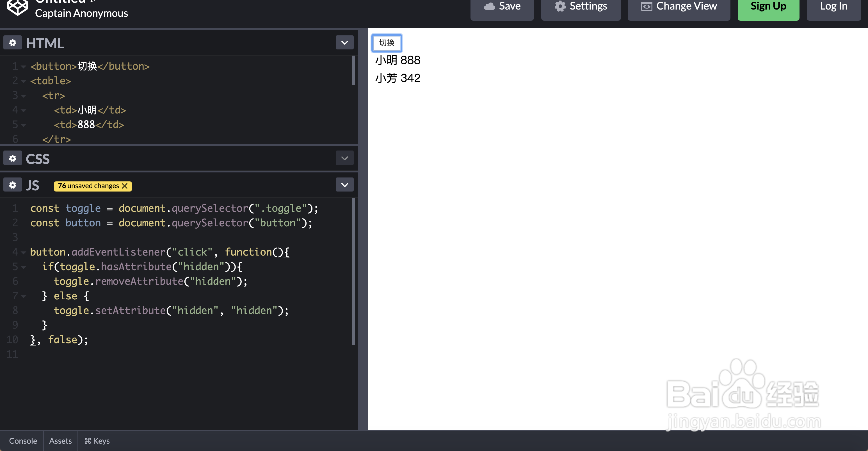Image resolution: width=868 pixels, height=451 pixels.
Task: Open CSS editor settings gear
Action: point(12,158)
